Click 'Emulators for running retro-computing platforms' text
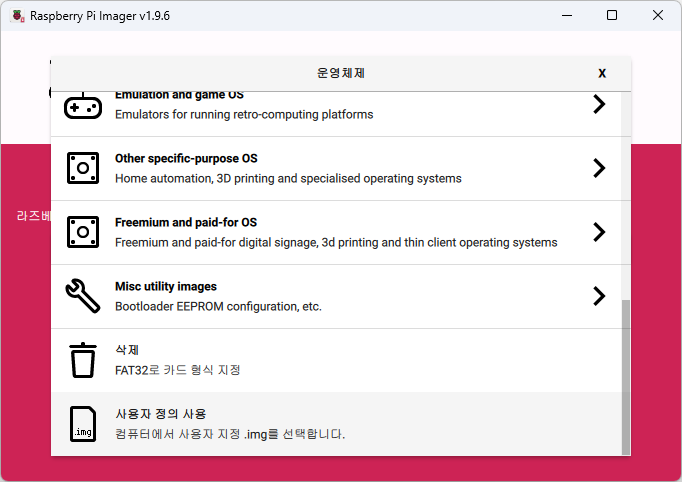This screenshot has width=682, height=482. pyautogui.click(x=244, y=114)
